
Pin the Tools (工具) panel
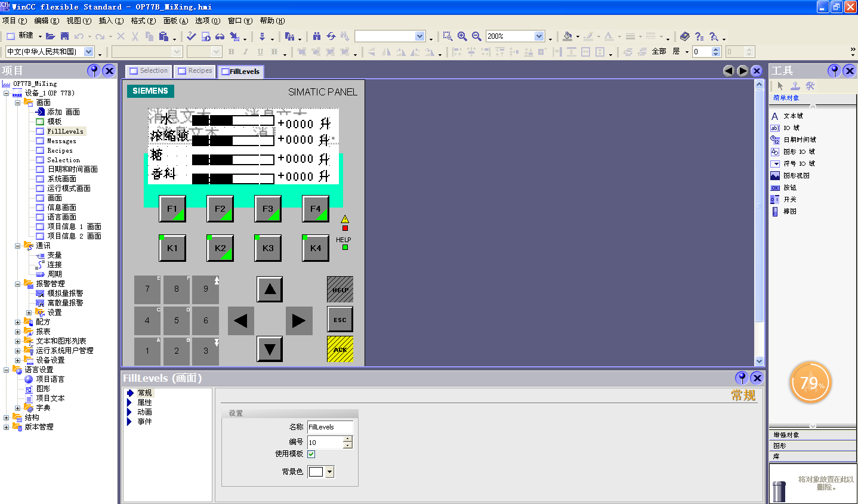[834, 71]
